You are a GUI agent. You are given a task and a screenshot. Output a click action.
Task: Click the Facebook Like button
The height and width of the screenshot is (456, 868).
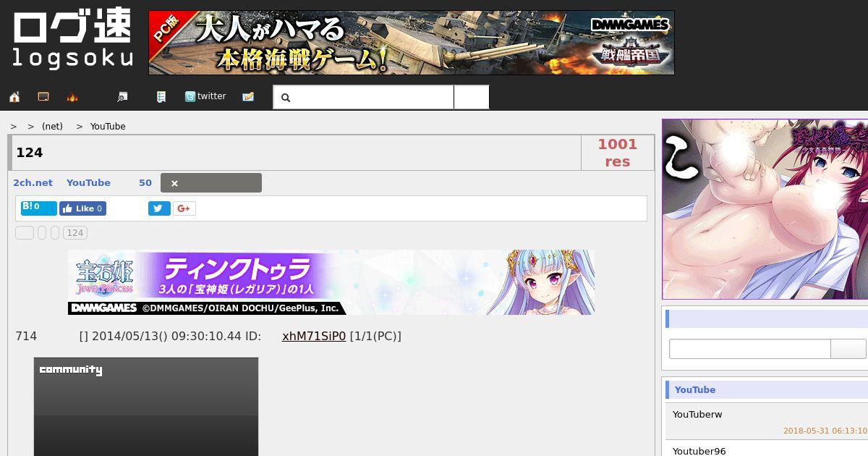(82, 208)
